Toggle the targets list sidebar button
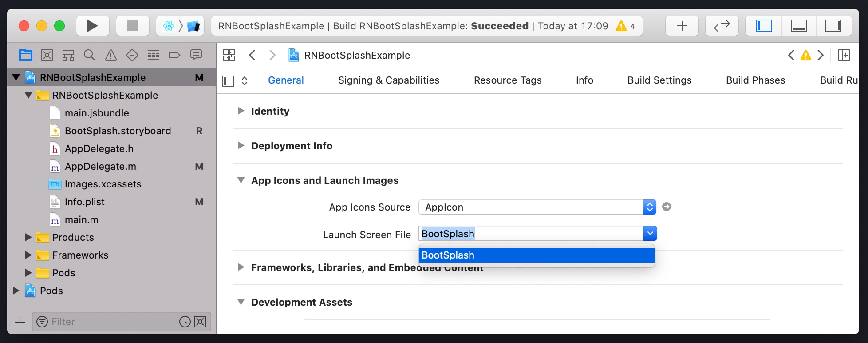This screenshot has height=343, width=868. tap(228, 81)
